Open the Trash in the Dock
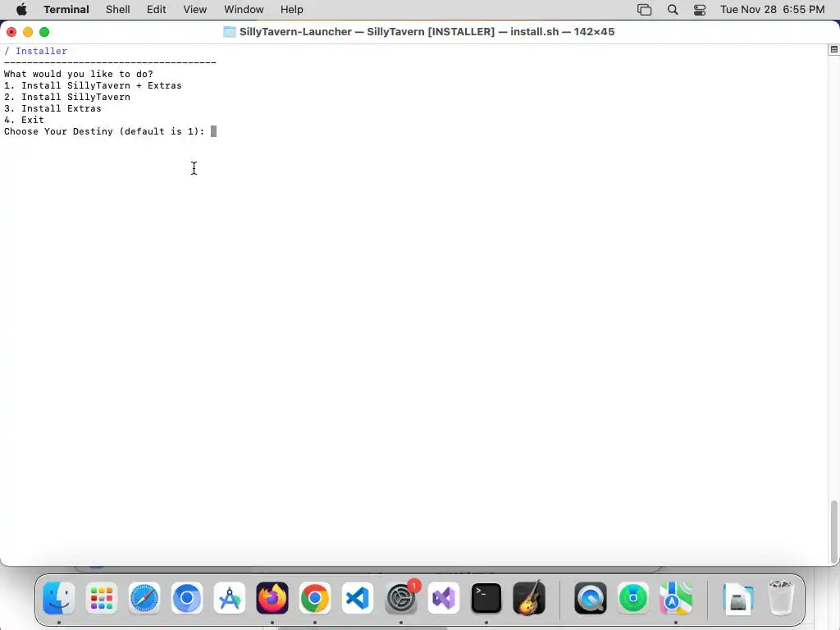The height and width of the screenshot is (630, 840). (x=781, y=598)
